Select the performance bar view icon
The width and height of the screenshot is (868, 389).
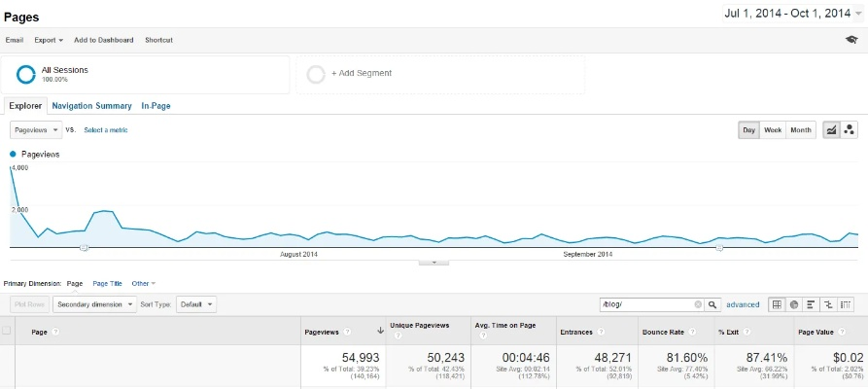(812, 304)
